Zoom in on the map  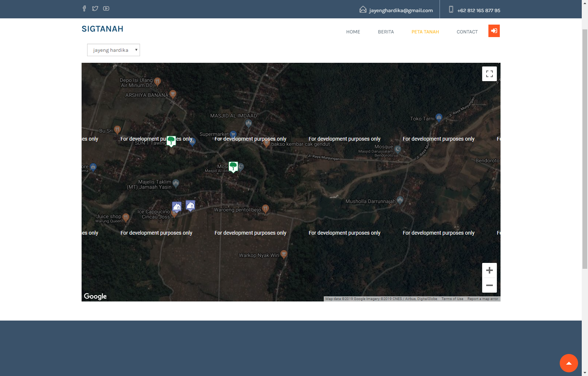(x=489, y=271)
